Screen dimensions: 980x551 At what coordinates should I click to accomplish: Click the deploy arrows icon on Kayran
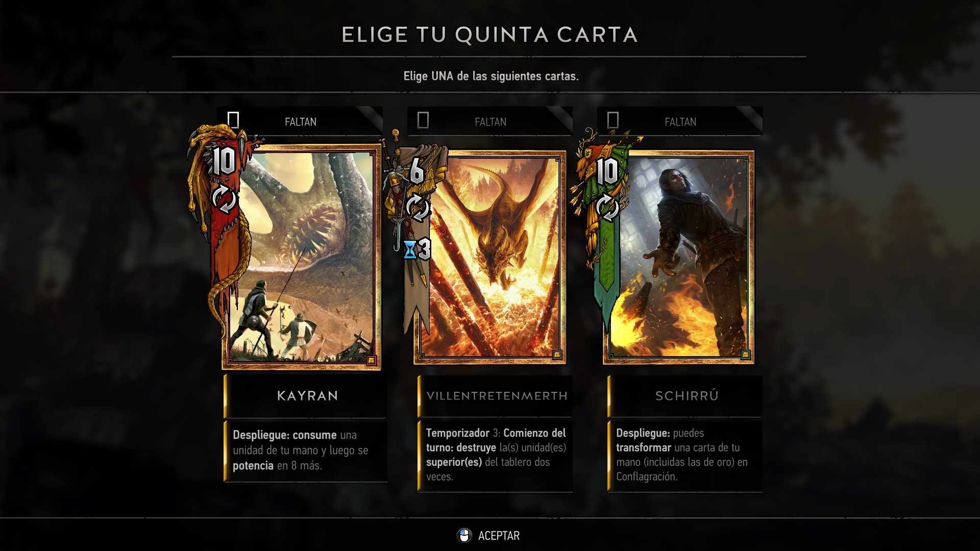click(x=224, y=199)
